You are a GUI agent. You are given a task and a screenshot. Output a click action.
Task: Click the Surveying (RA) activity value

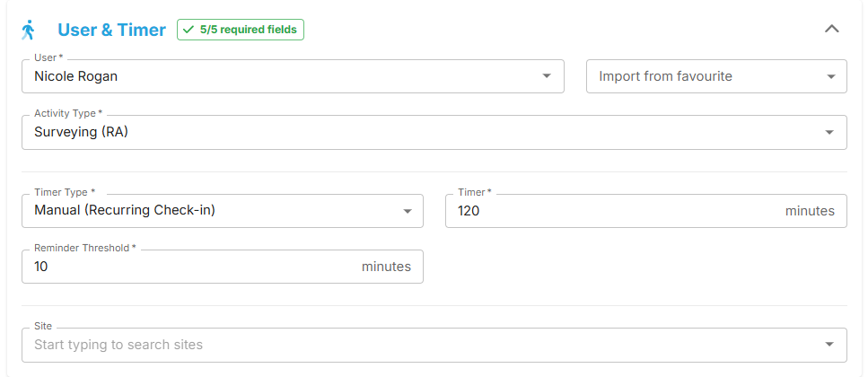[x=82, y=132]
